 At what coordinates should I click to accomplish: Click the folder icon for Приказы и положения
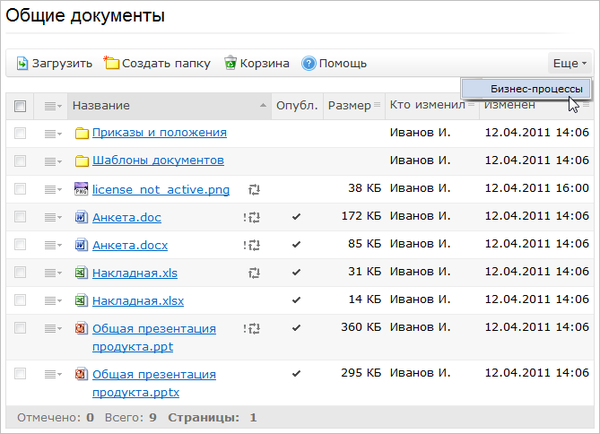(82, 133)
